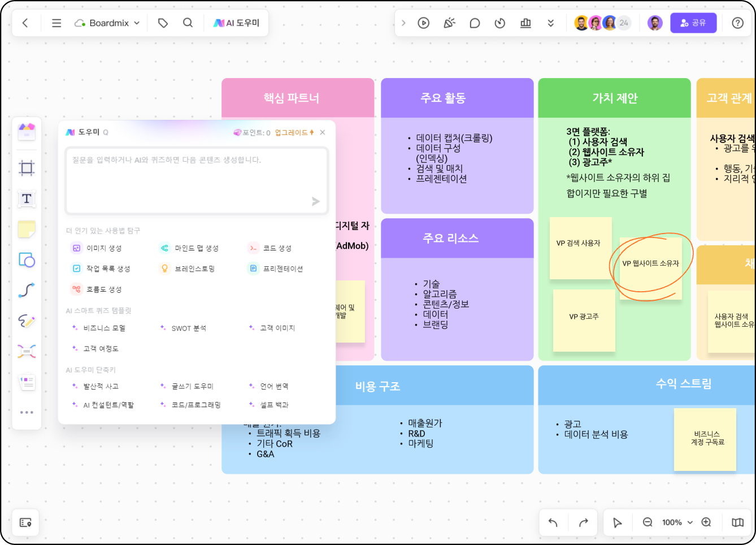The width and height of the screenshot is (756, 545).
Task: Select the 비즈니스 계정 구독료 sticky note
Action: pos(705,439)
